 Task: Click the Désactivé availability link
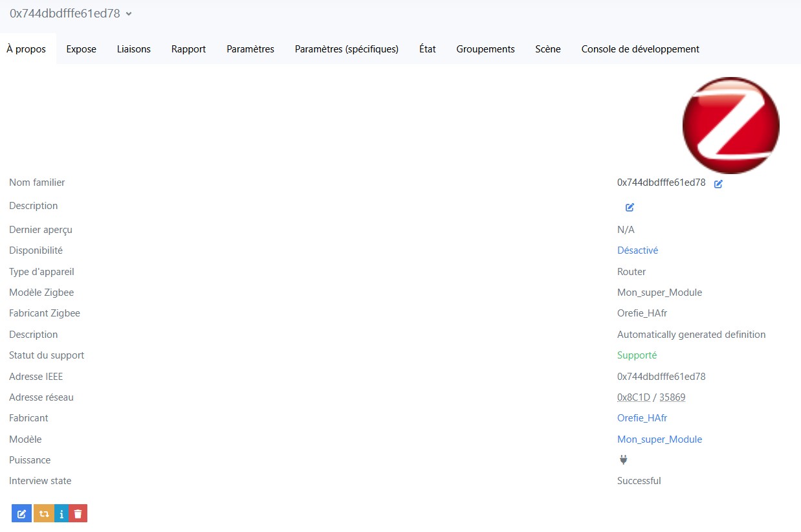637,250
